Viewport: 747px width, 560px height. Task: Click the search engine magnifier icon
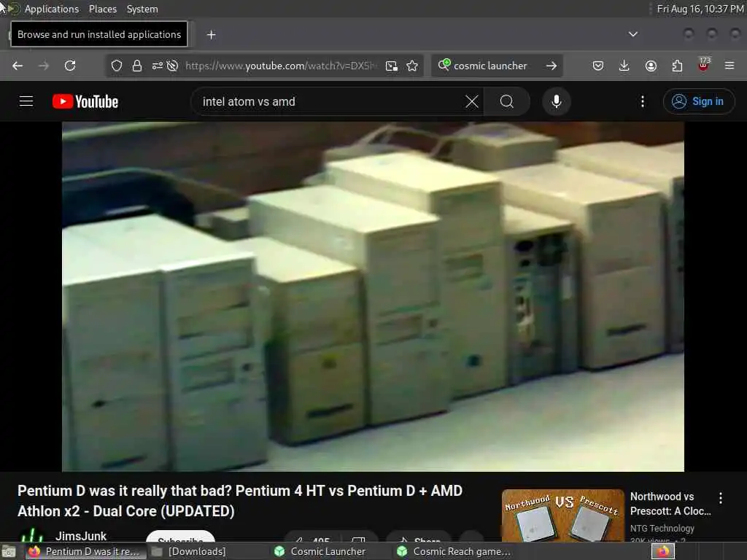click(444, 65)
